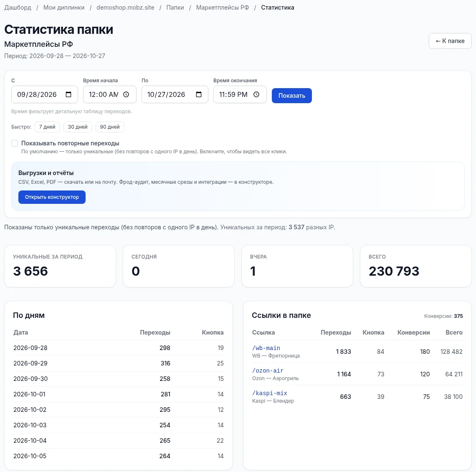Open the report constructor button

[x=52, y=197]
